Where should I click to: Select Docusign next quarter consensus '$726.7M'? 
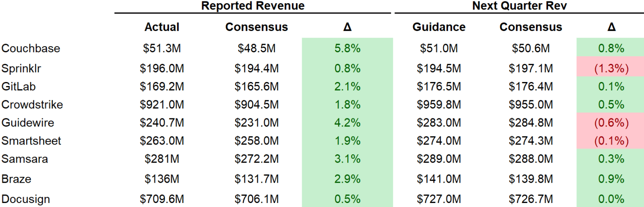tap(531, 199)
